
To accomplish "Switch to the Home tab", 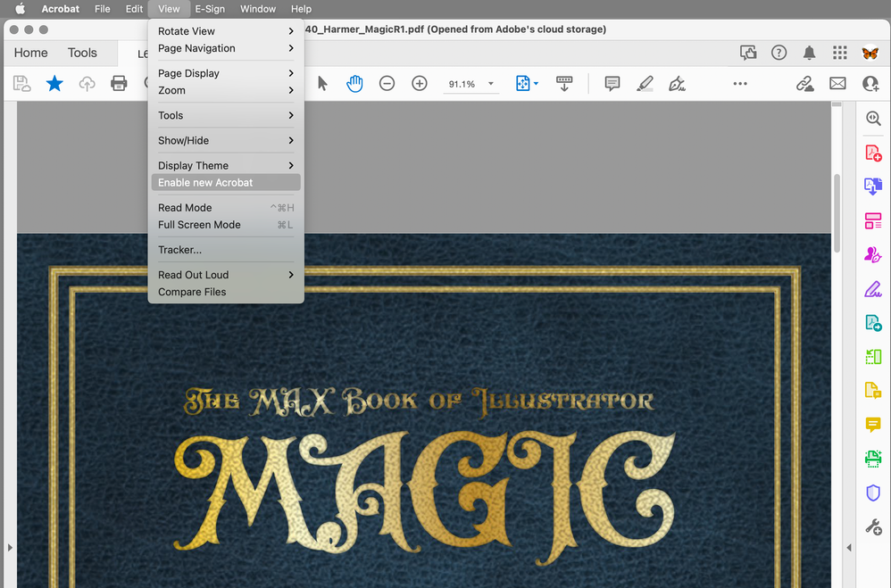I will (x=30, y=53).
